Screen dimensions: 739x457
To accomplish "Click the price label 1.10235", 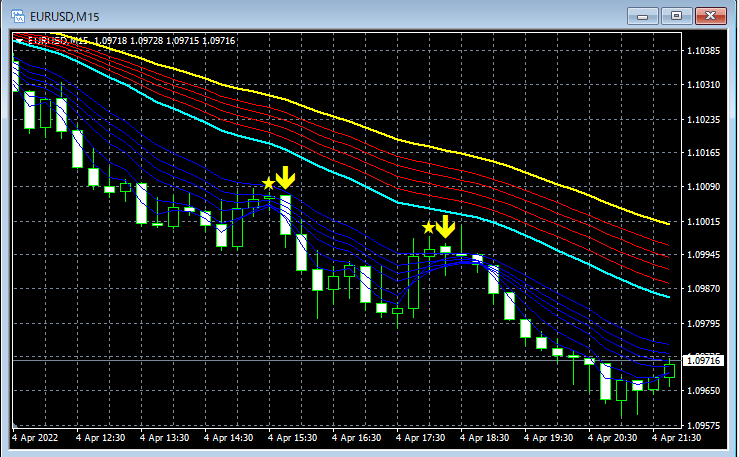I will (704, 120).
